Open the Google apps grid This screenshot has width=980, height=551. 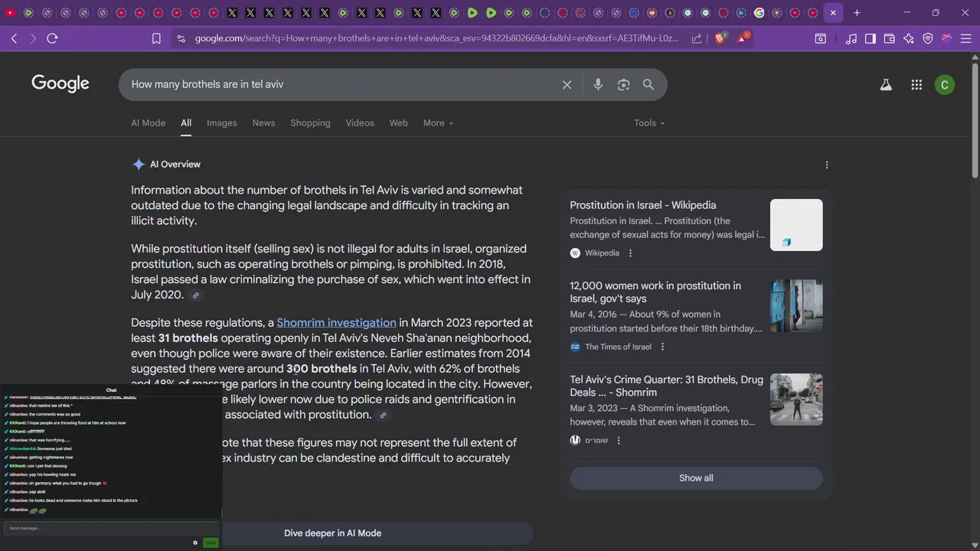pyautogui.click(x=916, y=85)
